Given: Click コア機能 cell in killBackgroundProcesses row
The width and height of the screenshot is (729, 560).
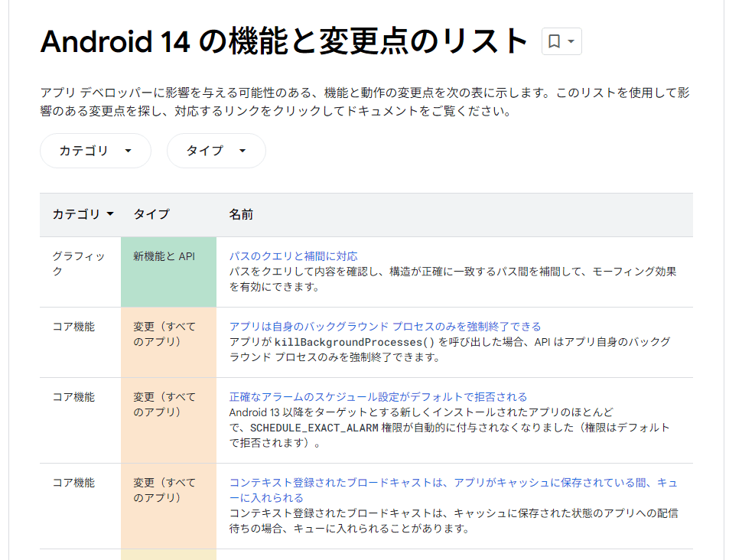Looking at the screenshot, I should (80, 342).
